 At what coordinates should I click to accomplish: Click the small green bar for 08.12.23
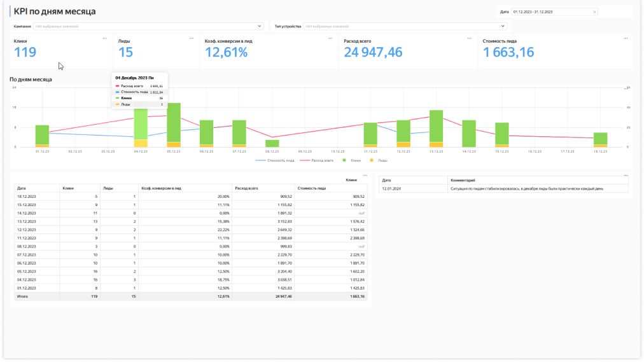click(x=272, y=144)
